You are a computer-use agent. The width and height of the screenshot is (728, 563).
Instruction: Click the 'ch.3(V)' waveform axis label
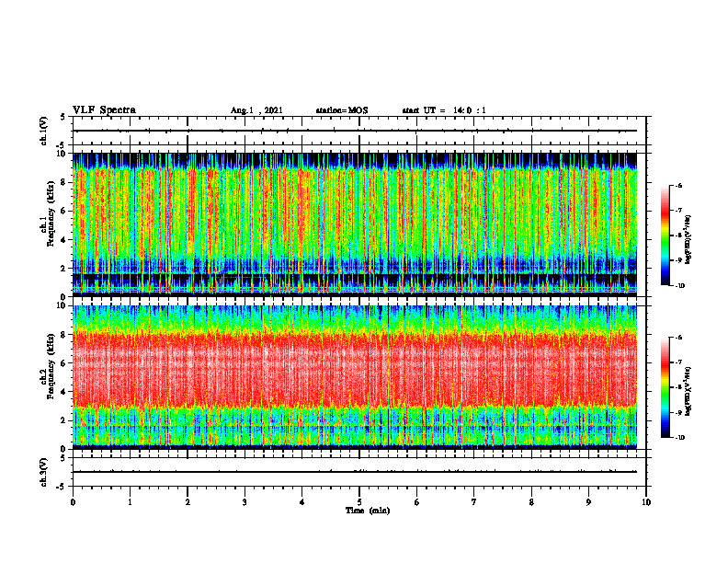click(43, 473)
